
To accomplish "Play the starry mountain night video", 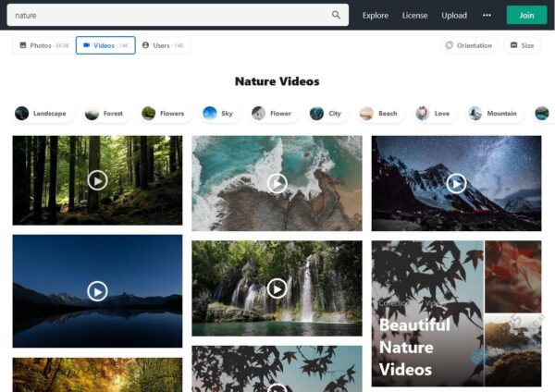I will coord(456,183).
